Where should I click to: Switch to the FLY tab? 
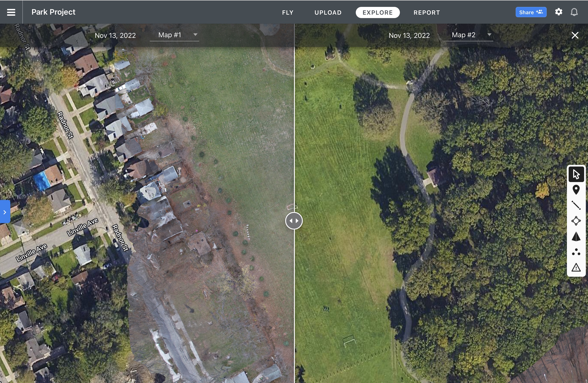point(288,13)
